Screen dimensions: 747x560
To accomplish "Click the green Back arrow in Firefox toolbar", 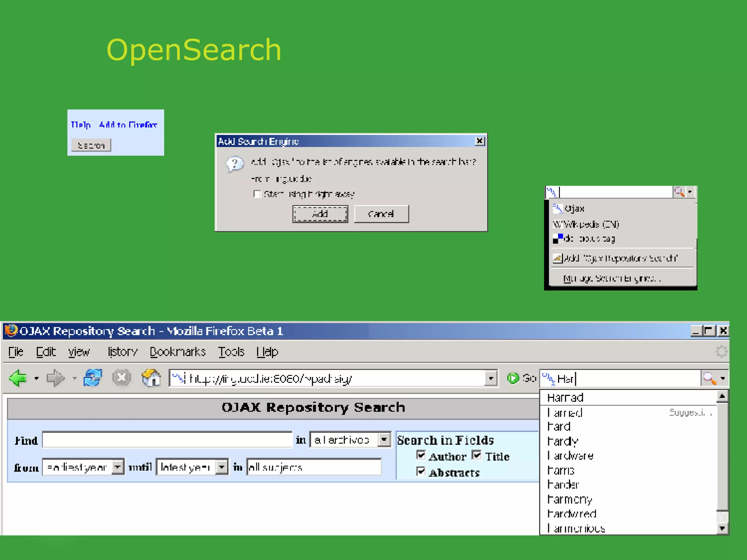I will click(x=18, y=378).
